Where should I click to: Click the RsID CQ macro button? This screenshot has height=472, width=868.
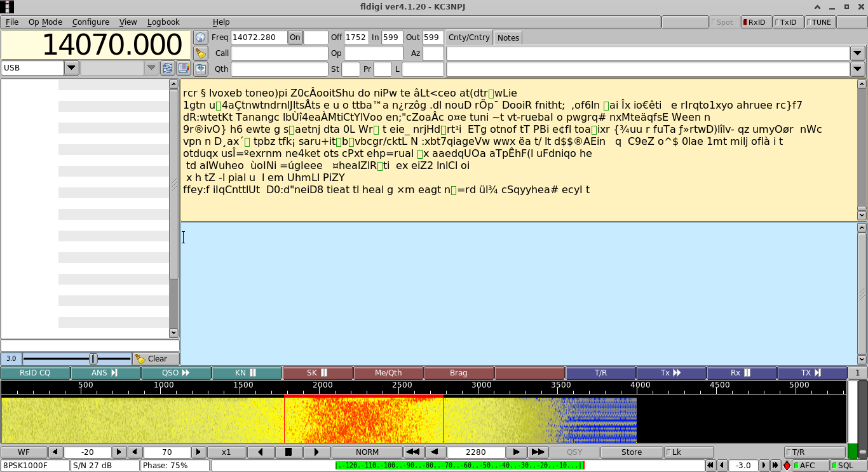point(35,373)
